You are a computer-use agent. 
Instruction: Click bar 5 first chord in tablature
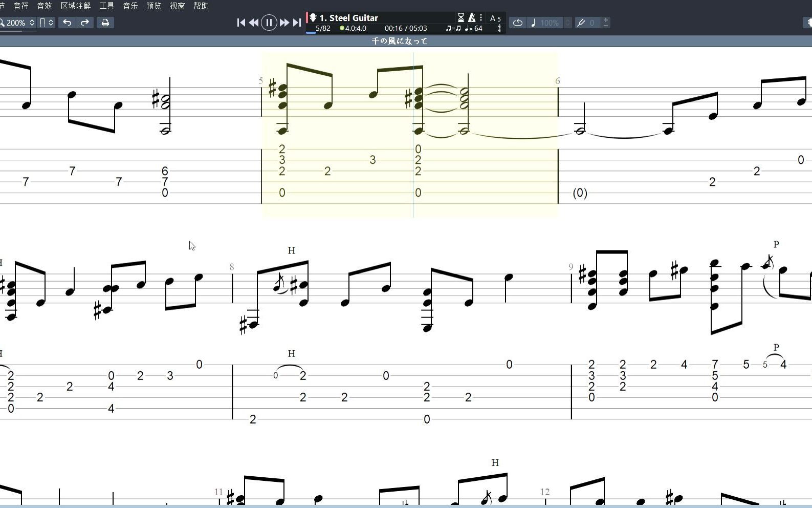coord(282,171)
